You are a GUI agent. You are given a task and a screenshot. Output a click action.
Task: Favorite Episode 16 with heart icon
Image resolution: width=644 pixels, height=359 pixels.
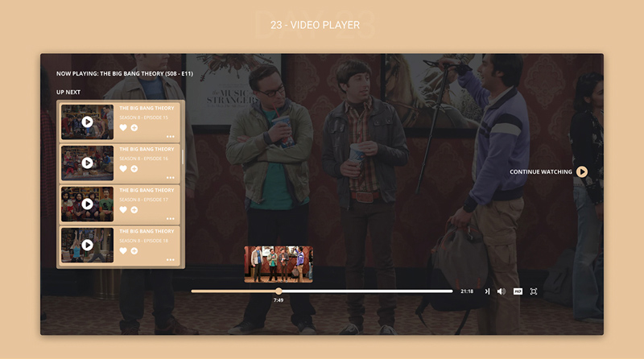click(x=123, y=169)
